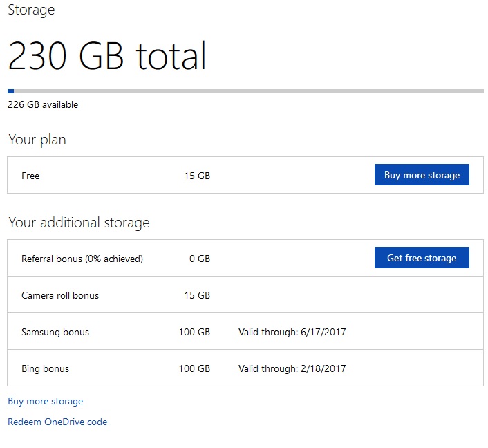Click the Free plan's 15 GB value
The width and height of the screenshot is (488, 448).
coord(197,176)
